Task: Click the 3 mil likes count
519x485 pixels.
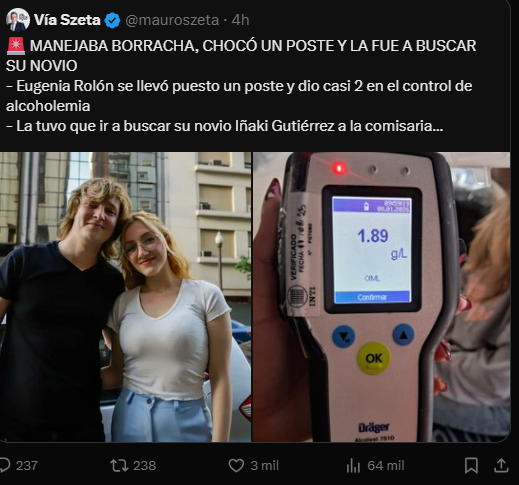Action: (x=264, y=466)
